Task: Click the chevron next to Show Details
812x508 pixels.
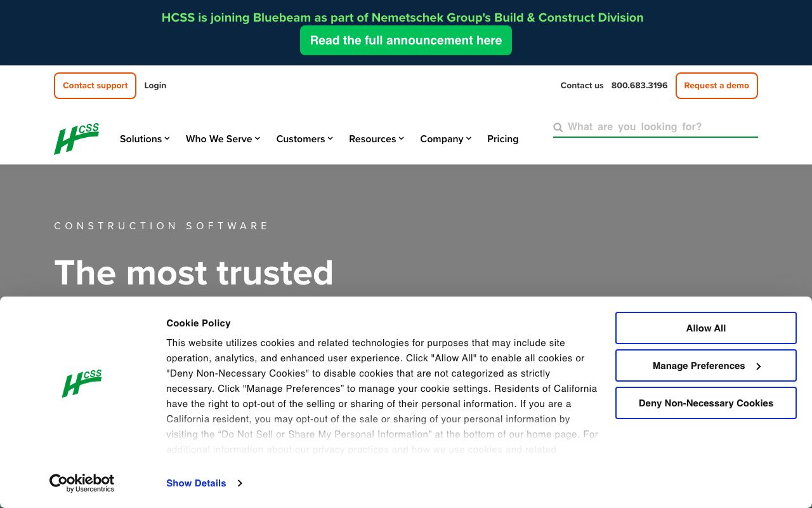Action: [x=240, y=483]
